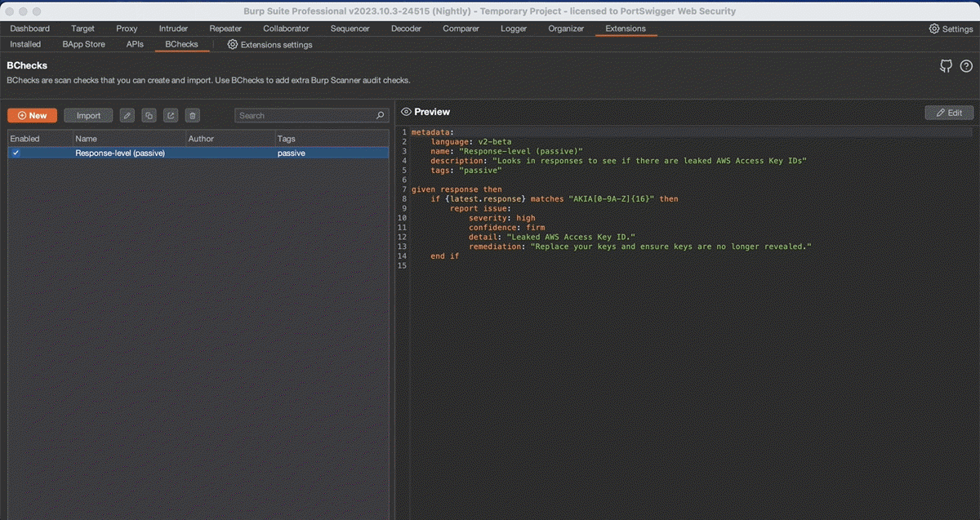The width and height of the screenshot is (980, 520).
Task: Click the 'given response then' line
Action: [x=457, y=189]
